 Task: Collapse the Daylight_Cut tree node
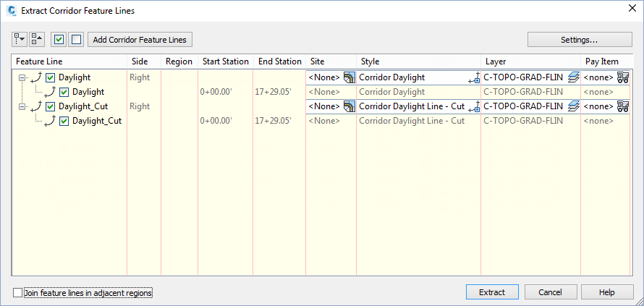[x=22, y=106]
